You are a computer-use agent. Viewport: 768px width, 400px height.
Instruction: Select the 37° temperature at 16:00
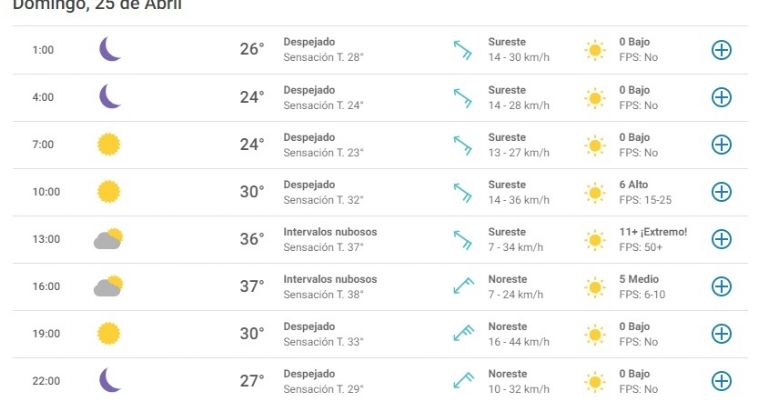point(252,286)
